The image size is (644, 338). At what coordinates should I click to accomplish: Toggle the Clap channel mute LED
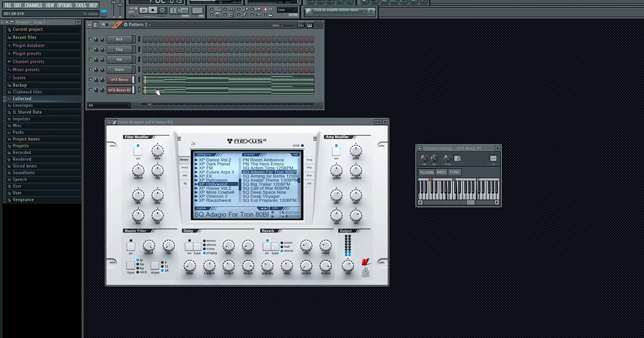click(x=90, y=49)
